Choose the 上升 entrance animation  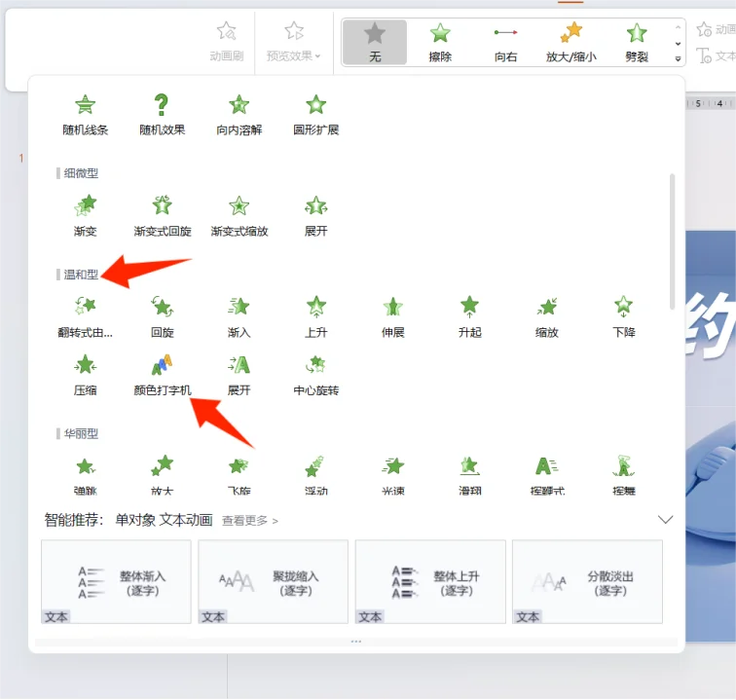315,315
